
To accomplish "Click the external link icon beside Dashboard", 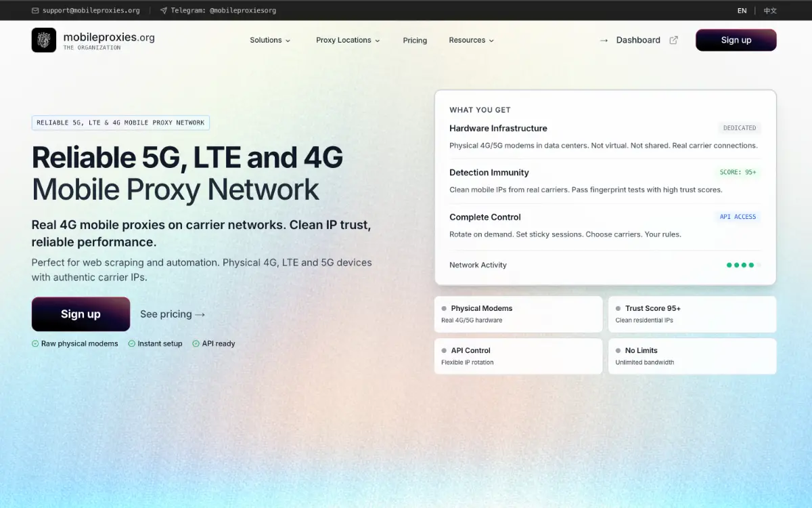I will 673,40.
